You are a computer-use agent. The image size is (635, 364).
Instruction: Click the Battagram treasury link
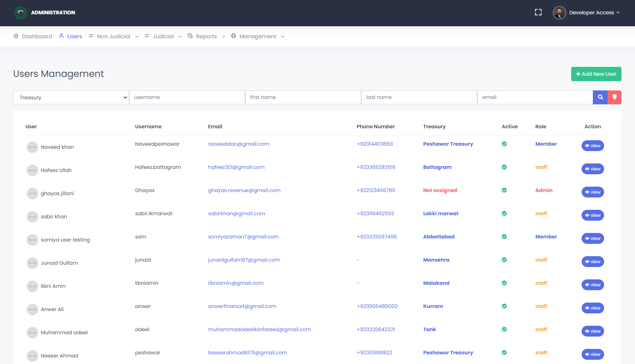437,167
